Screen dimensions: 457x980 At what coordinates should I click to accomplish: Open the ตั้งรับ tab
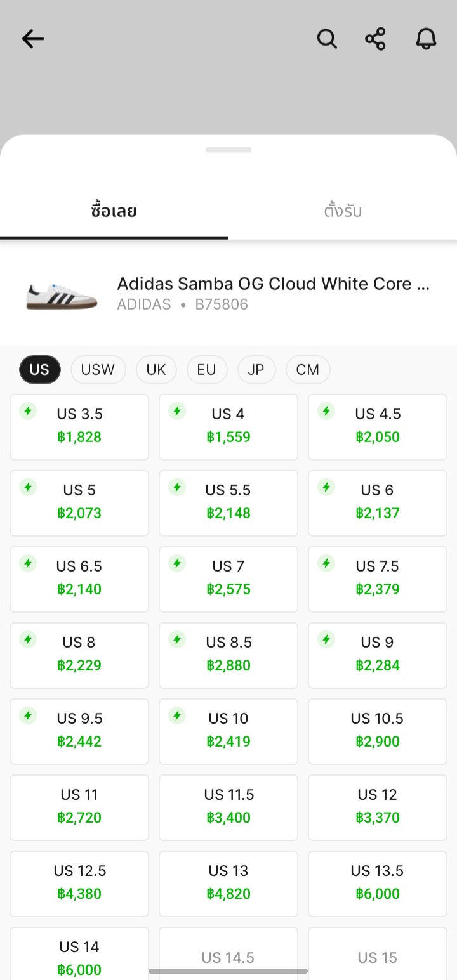[343, 211]
